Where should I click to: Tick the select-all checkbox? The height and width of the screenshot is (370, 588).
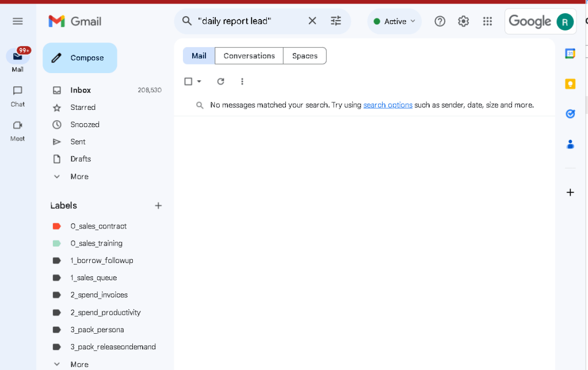point(188,81)
